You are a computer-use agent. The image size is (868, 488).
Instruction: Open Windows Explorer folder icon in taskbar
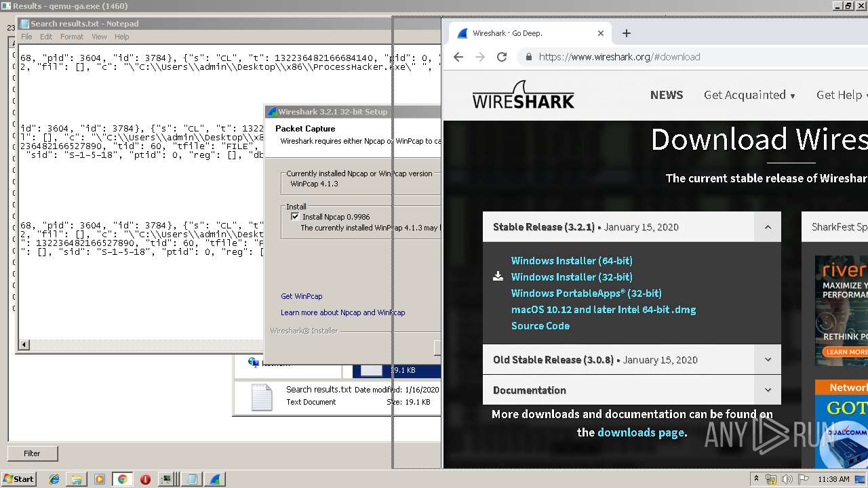pos(77,479)
